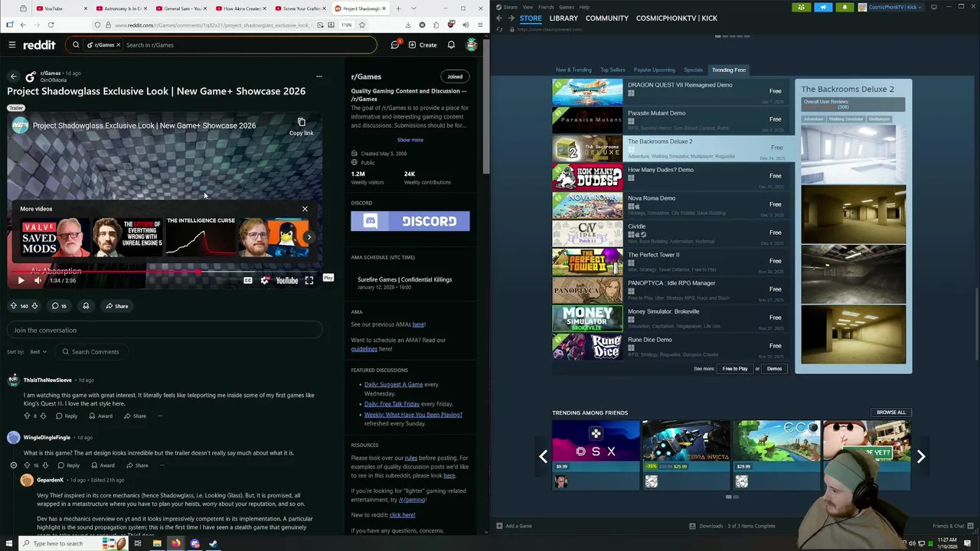Toggle Joined status for r/Games

click(x=455, y=77)
